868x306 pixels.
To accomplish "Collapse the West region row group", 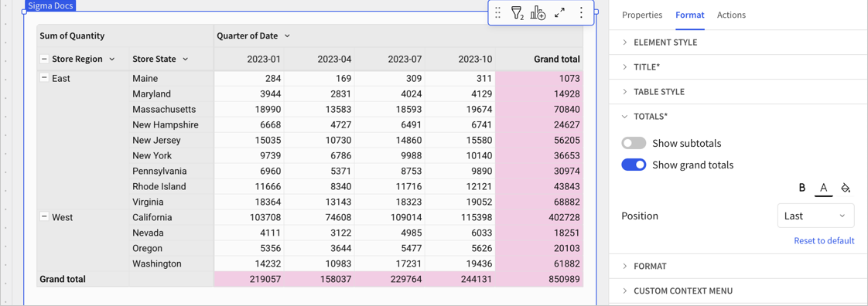I will click(x=44, y=217).
